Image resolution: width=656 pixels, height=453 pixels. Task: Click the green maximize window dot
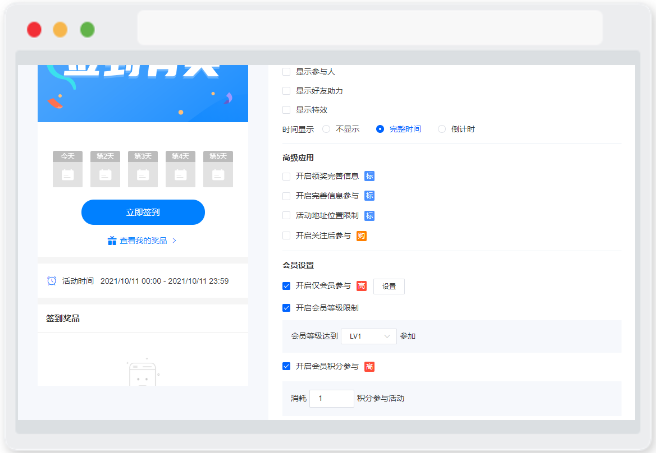(87, 30)
